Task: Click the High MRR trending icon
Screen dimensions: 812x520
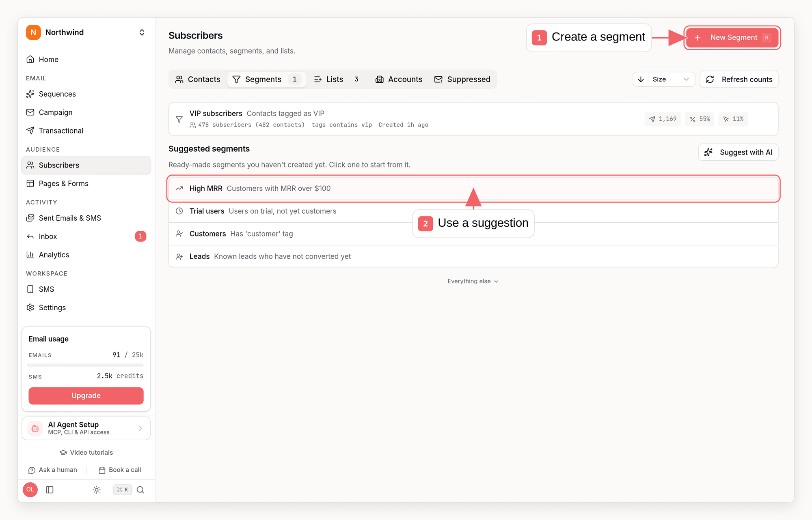Action: (179, 189)
